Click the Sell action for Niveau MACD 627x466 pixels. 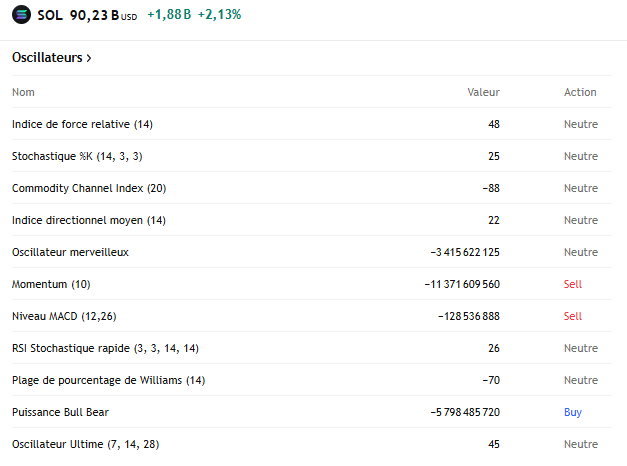(x=572, y=316)
